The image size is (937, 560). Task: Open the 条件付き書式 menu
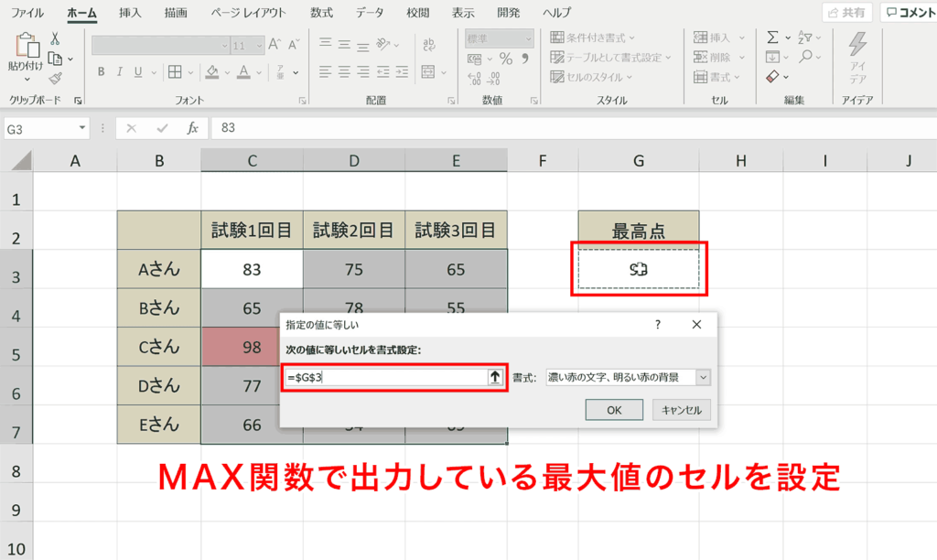tap(592, 38)
